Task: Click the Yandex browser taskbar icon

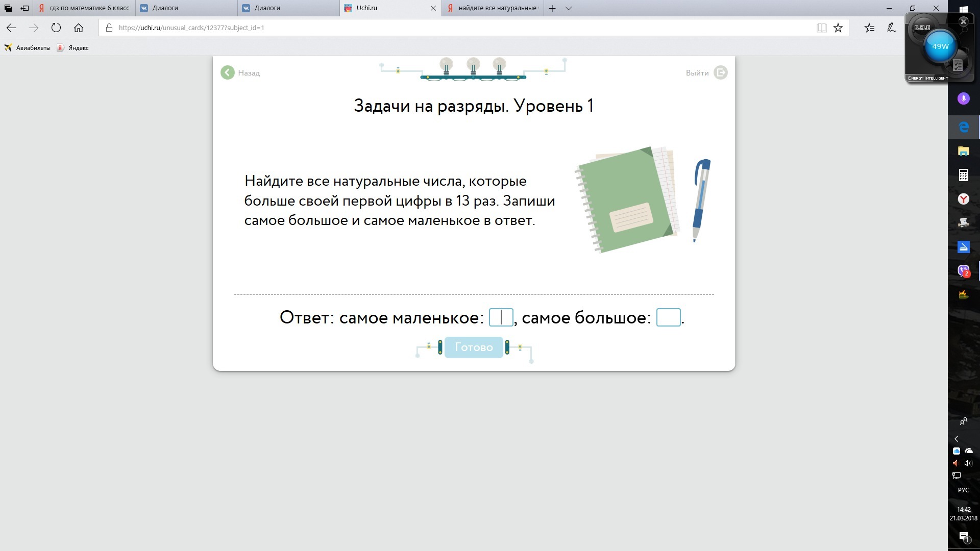Action: click(963, 199)
